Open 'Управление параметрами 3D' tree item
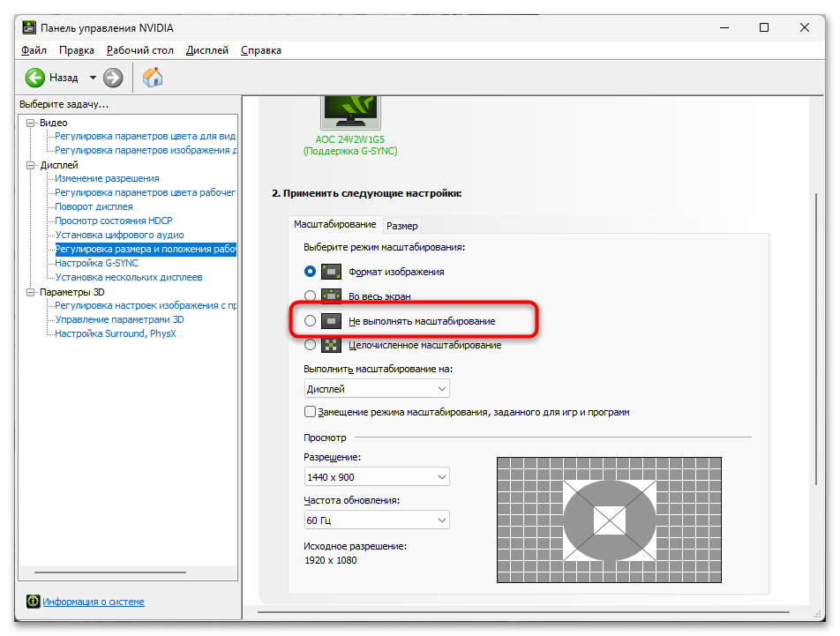The width and height of the screenshot is (840, 636). (x=119, y=319)
